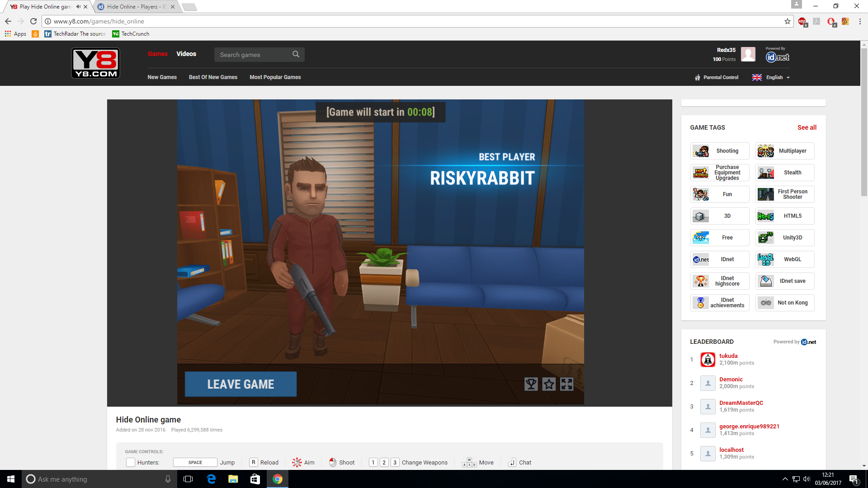Click the British flag language icon
Screen dimensions: 868x488
tap(757, 77)
